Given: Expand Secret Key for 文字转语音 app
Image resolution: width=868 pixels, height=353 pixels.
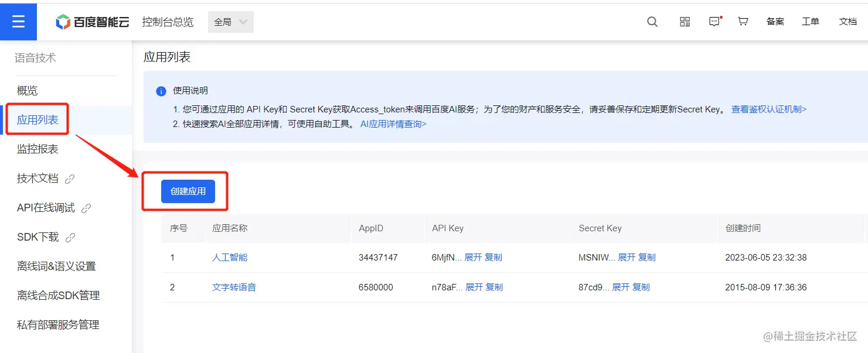Looking at the screenshot, I should point(621,287).
